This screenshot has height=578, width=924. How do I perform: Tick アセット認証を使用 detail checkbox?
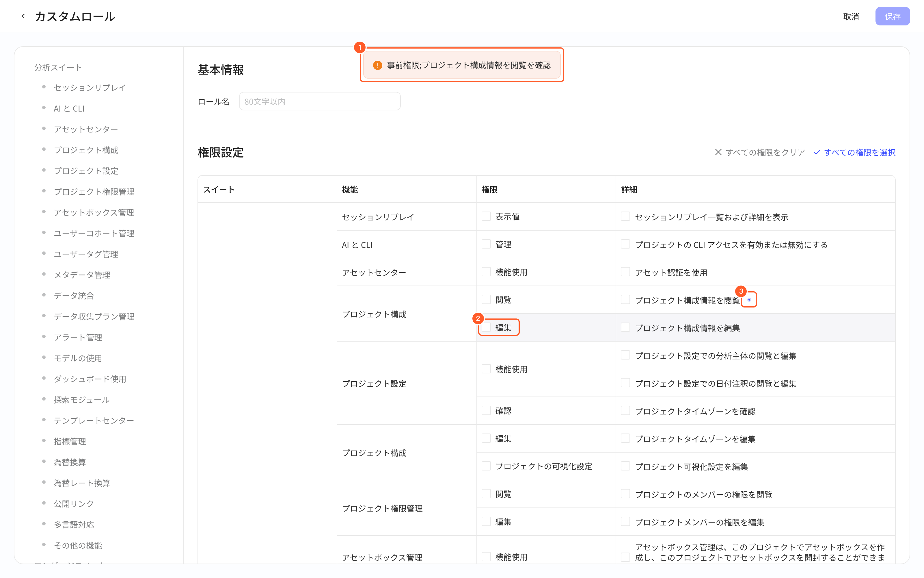[x=625, y=272]
